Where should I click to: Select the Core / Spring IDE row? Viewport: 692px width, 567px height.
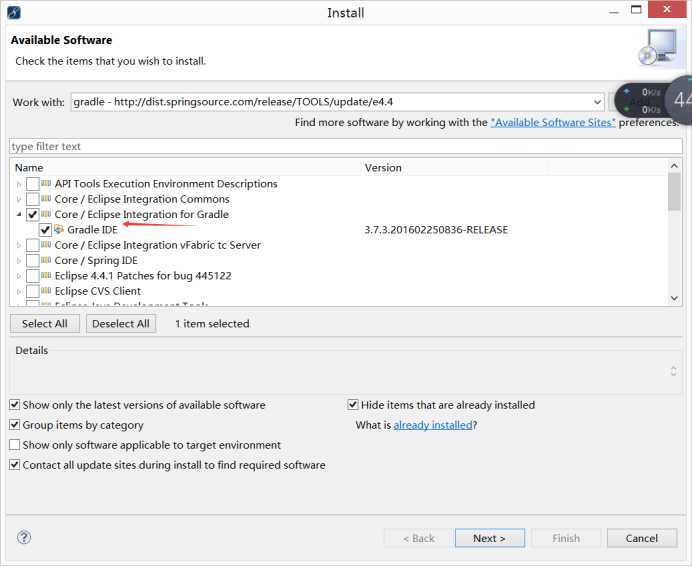click(x=96, y=260)
